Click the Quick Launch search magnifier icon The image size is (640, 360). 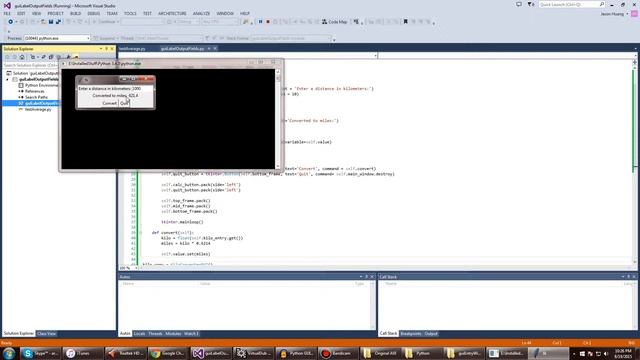(x=602, y=4)
